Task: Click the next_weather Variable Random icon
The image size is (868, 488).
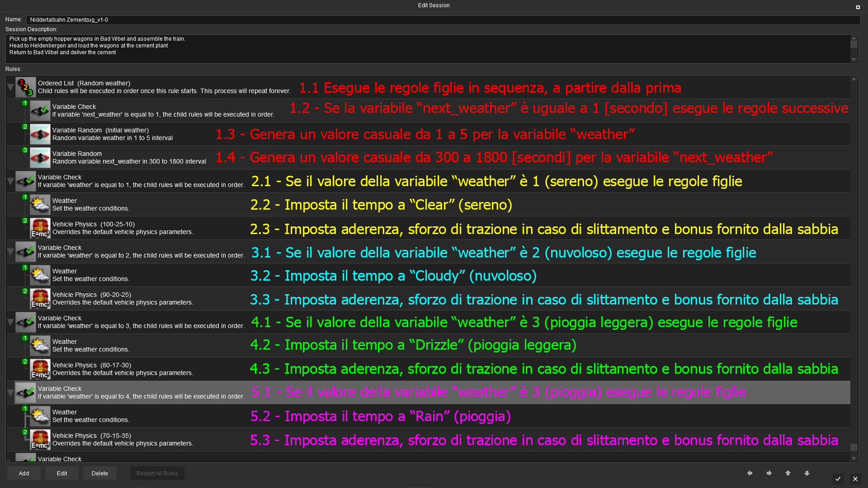Action: tap(40, 158)
